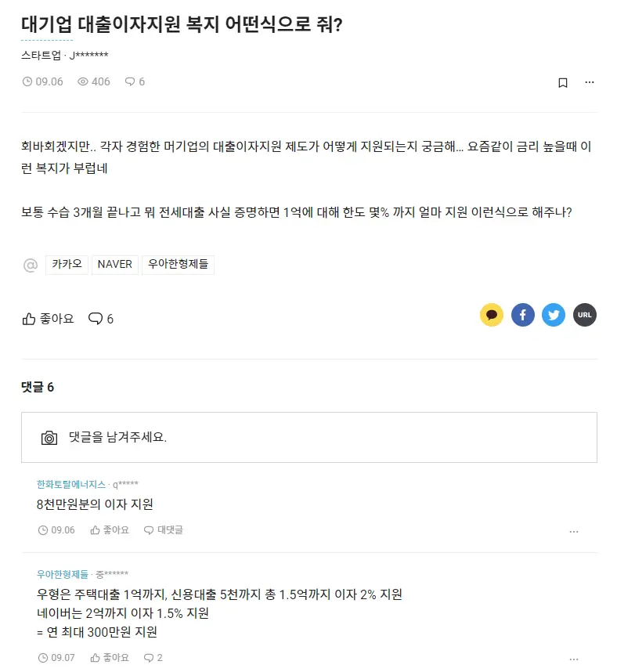Reply with 대댓글 on first comment

[163, 530]
